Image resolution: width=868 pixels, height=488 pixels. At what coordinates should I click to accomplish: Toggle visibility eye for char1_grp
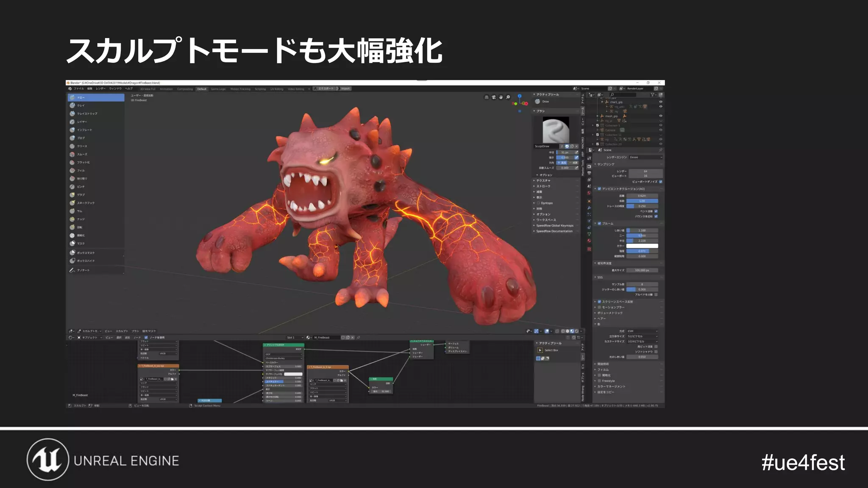tap(660, 102)
